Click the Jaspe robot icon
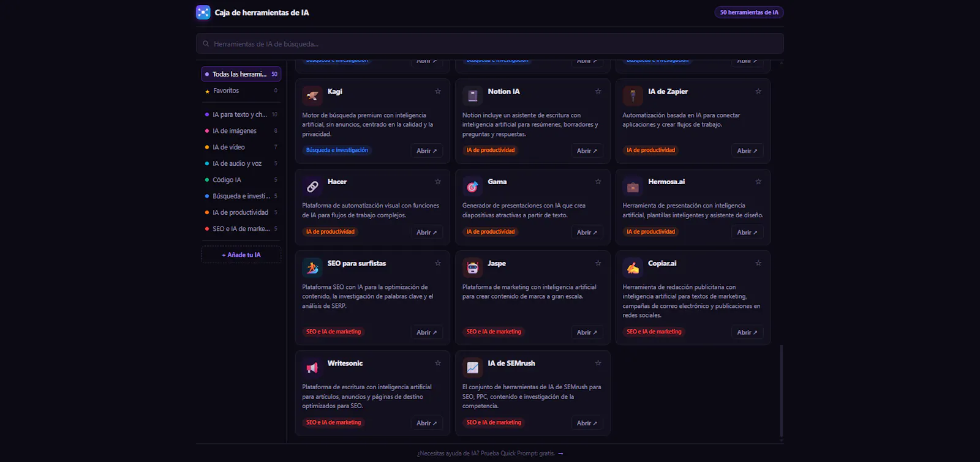Image resolution: width=980 pixels, height=462 pixels. click(x=473, y=267)
